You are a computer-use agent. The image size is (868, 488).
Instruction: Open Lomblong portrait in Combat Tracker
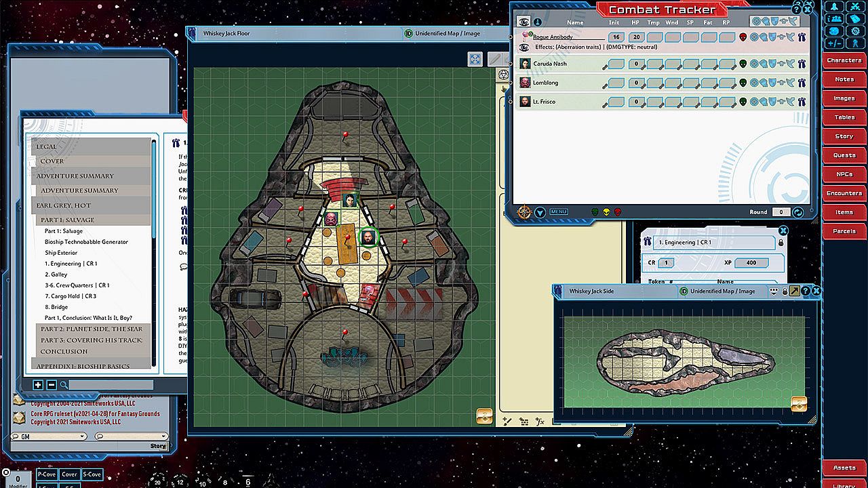[x=525, y=83]
